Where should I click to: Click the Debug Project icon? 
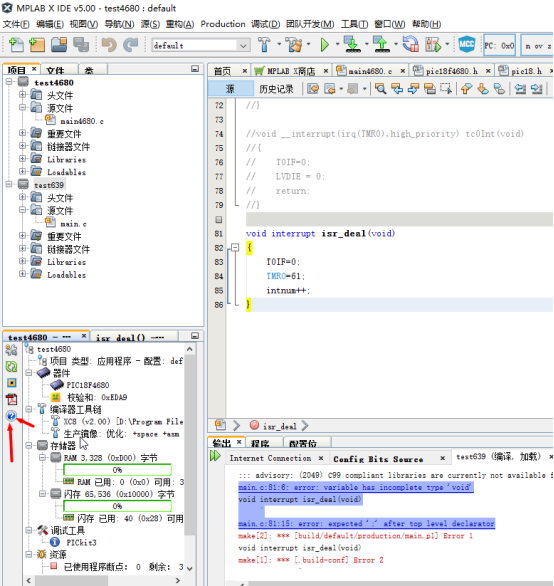(x=433, y=45)
